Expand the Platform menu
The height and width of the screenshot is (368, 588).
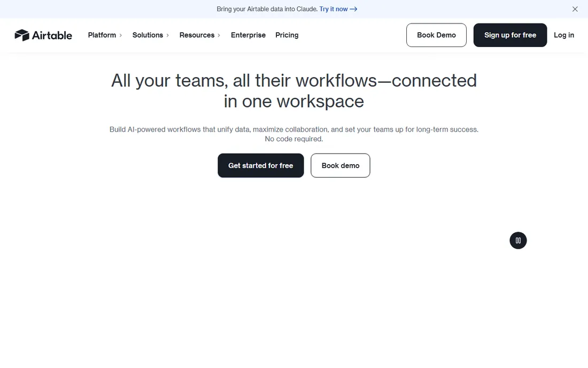105,35
